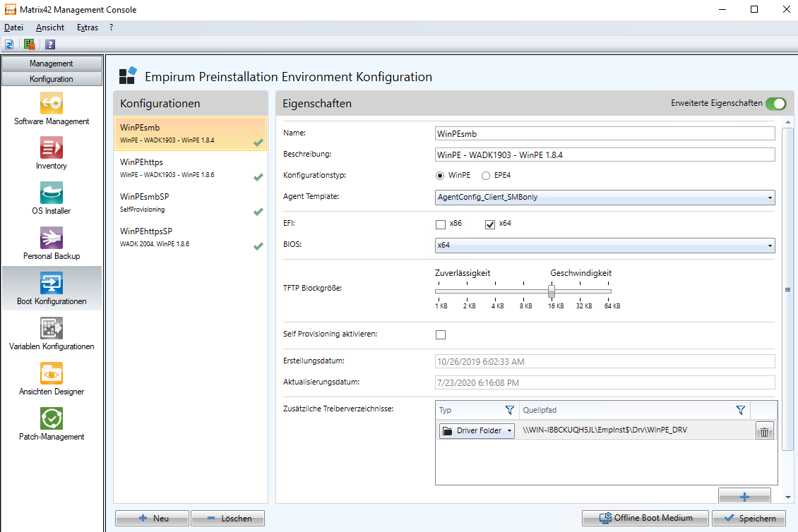Image resolution: width=798 pixels, height=532 pixels.
Task: Select the WinPEsmb configuration
Action: click(191, 134)
